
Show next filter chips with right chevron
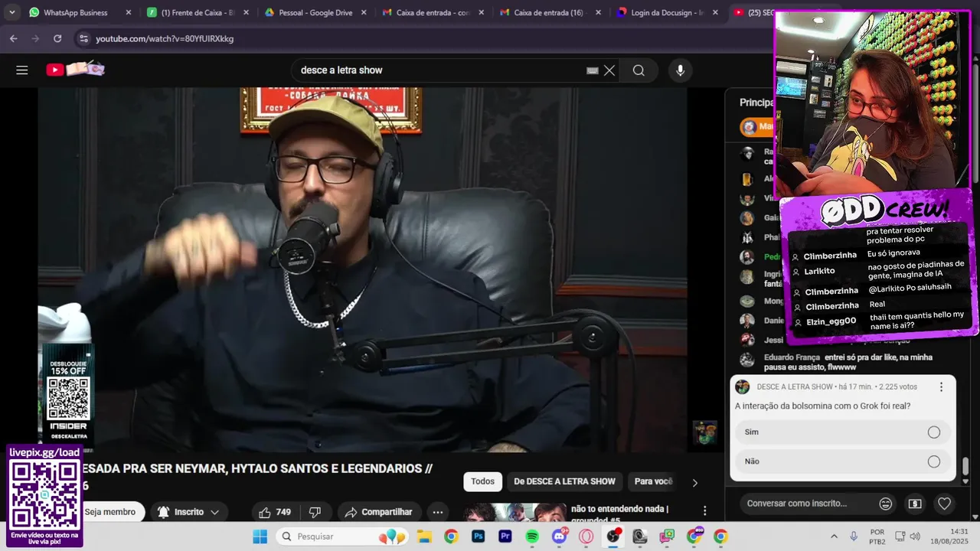coord(694,483)
